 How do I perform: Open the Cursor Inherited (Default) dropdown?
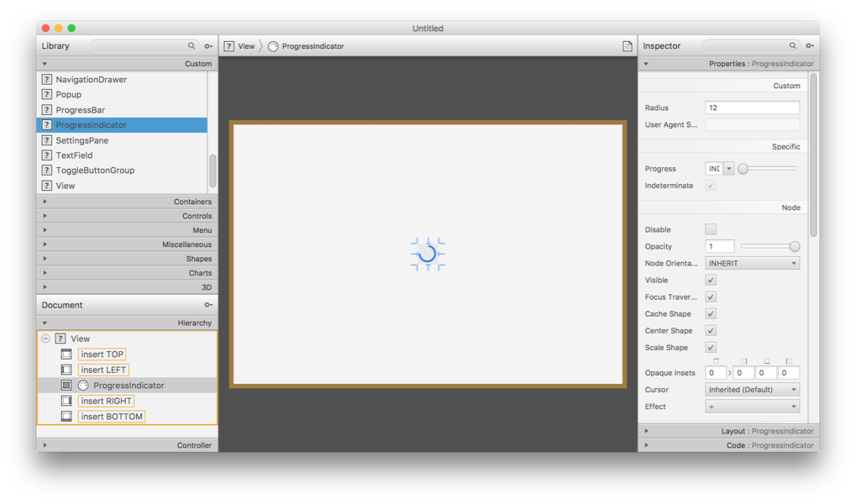click(753, 389)
